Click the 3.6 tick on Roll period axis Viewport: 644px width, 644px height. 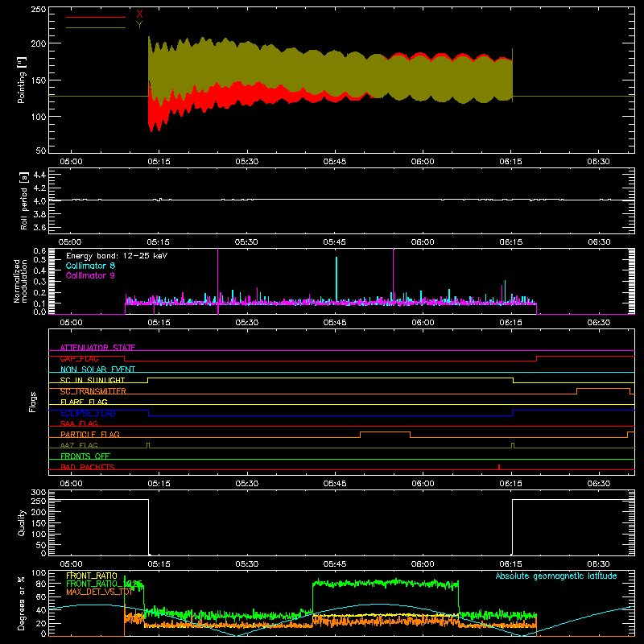[x=39, y=227]
